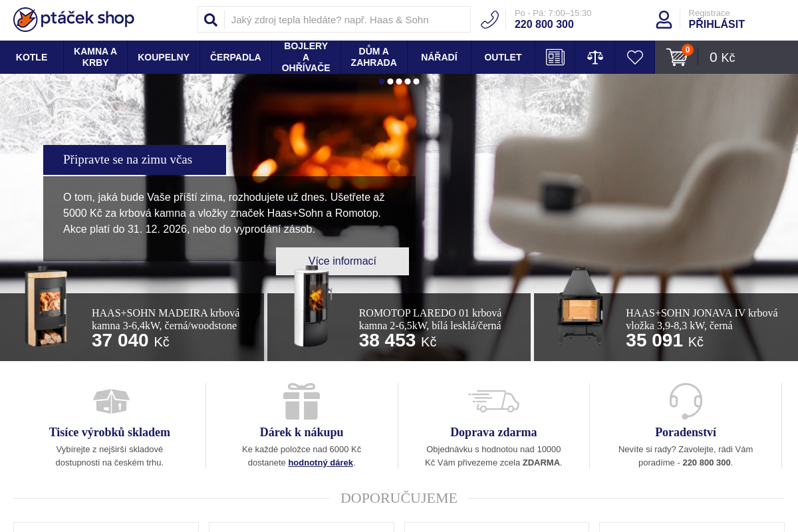Click the cart total 0 Kč
The width and height of the screenshot is (798, 532).
coord(722,57)
